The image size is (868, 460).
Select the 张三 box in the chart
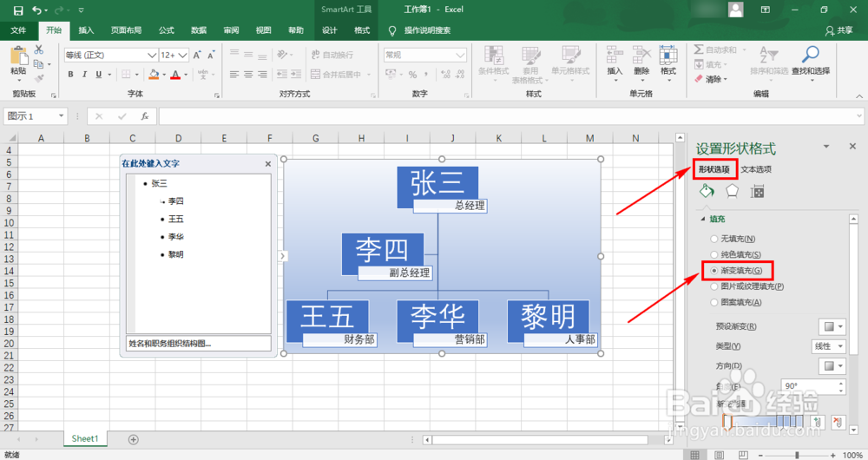click(x=437, y=187)
